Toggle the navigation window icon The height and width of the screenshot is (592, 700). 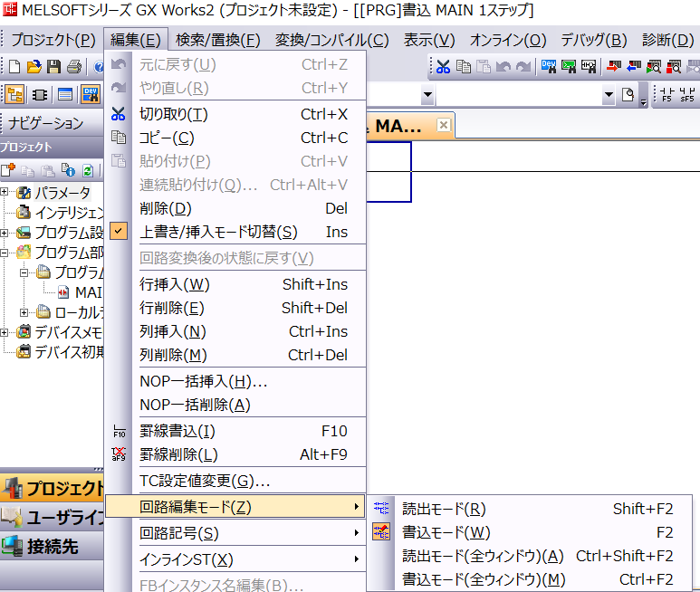(14, 94)
